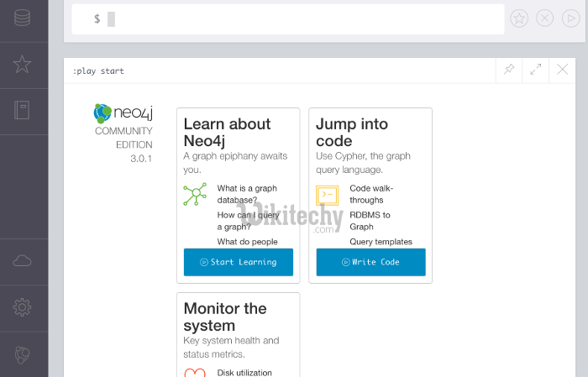Clear the editor with the X circle icon
Screen dimensions: 588x377
pos(544,18)
